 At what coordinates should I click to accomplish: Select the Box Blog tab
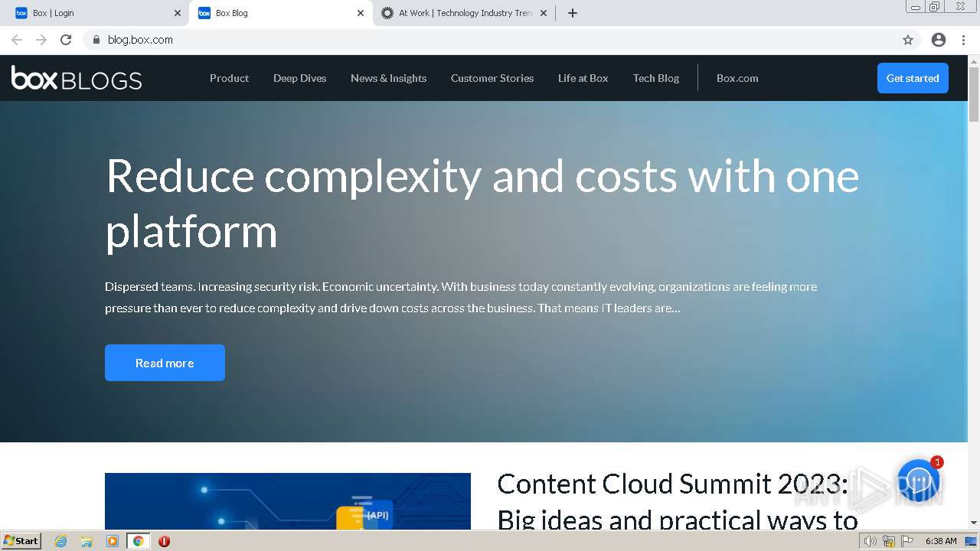pos(280,13)
